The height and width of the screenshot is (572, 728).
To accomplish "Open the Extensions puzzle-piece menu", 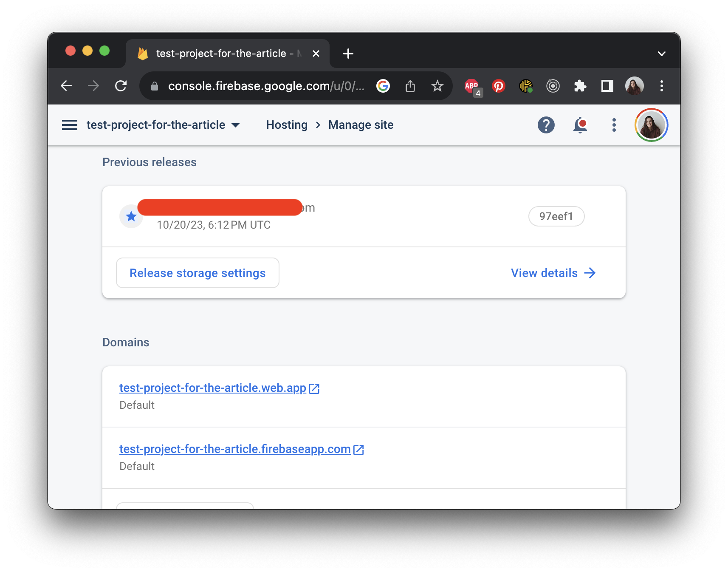I will click(x=580, y=86).
